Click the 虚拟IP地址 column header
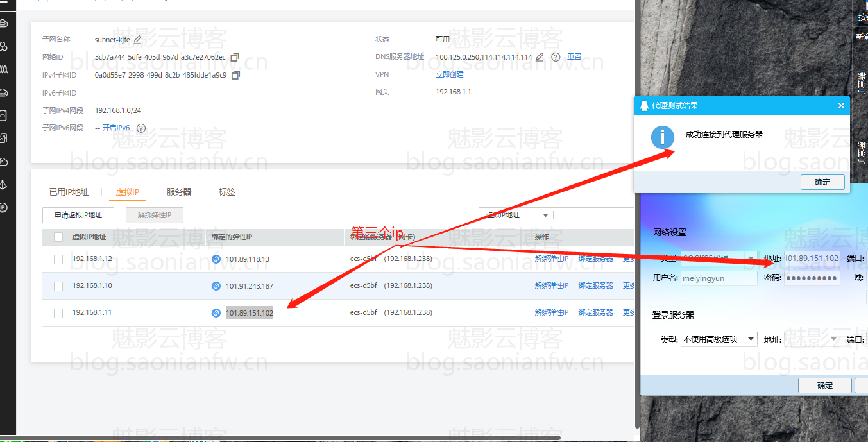The image size is (868, 442). [89, 237]
